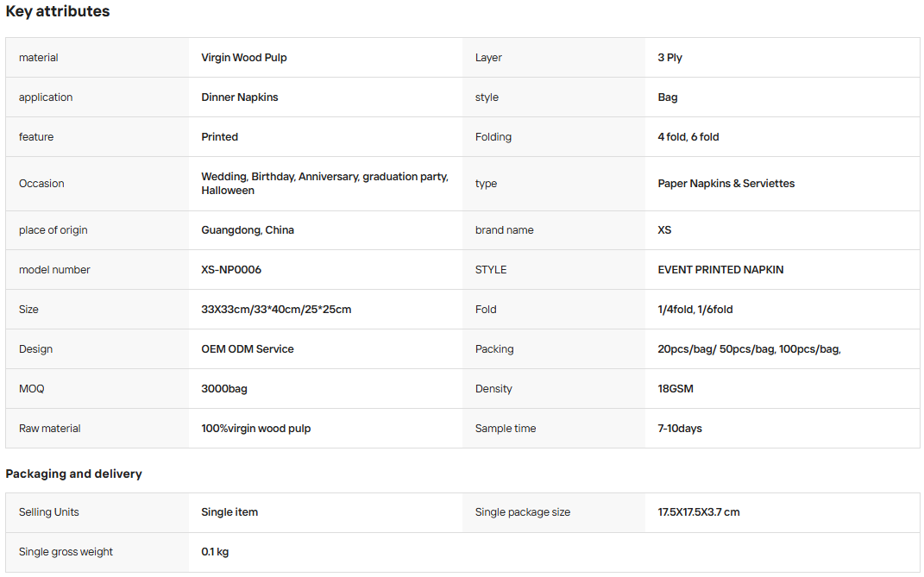Select the 4 fold, 6 fold value

coord(688,137)
